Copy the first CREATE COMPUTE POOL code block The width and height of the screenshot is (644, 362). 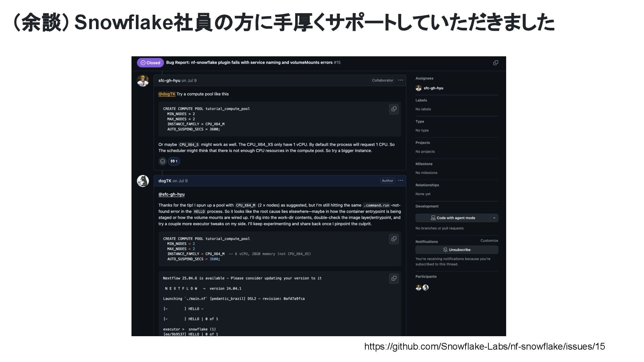pos(394,109)
